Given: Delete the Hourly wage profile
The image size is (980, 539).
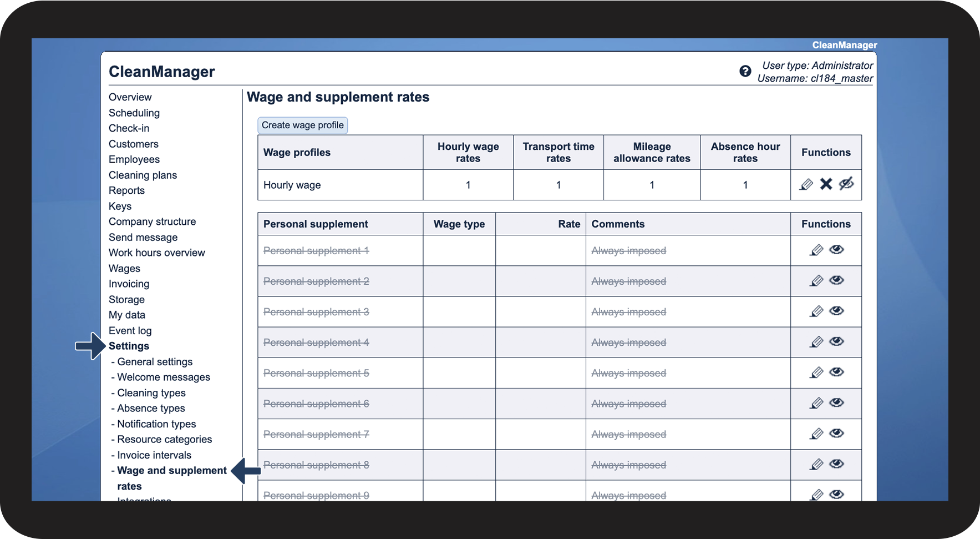Looking at the screenshot, I should (x=826, y=184).
